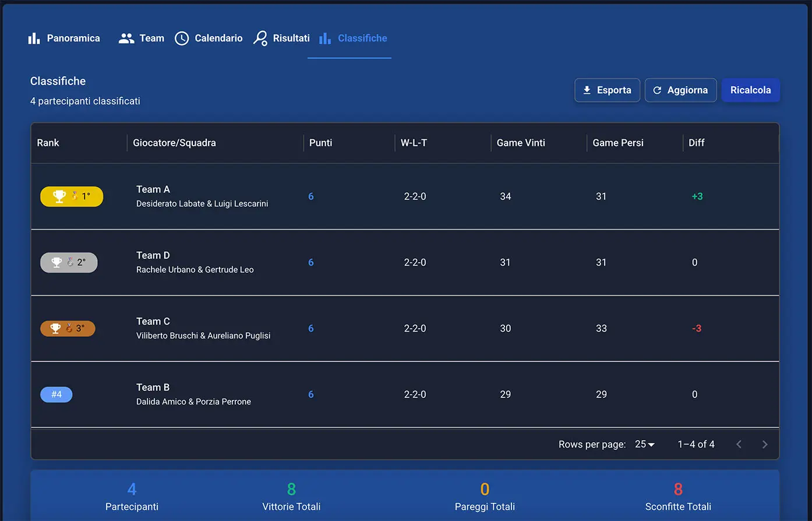Screen dimensions: 812x521
Task: Sort by the Punti column header
Action: (320, 143)
